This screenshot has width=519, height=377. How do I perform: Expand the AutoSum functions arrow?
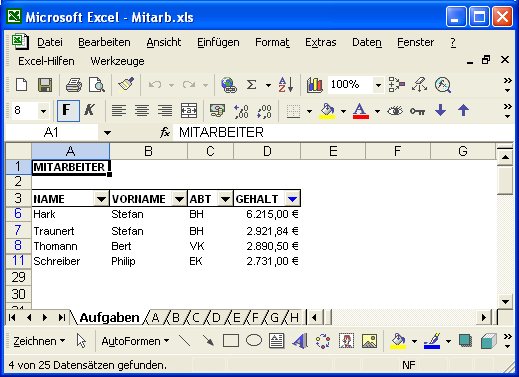pyautogui.click(x=268, y=85)
